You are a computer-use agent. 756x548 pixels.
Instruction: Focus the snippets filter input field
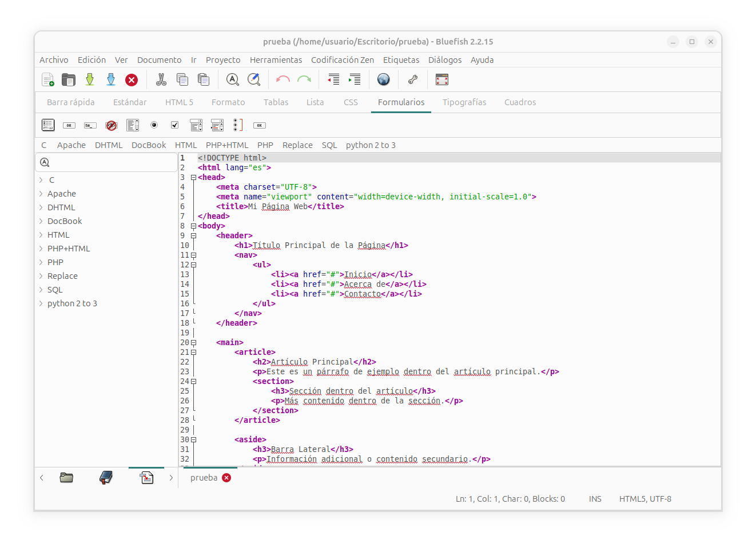coord(106,162)
